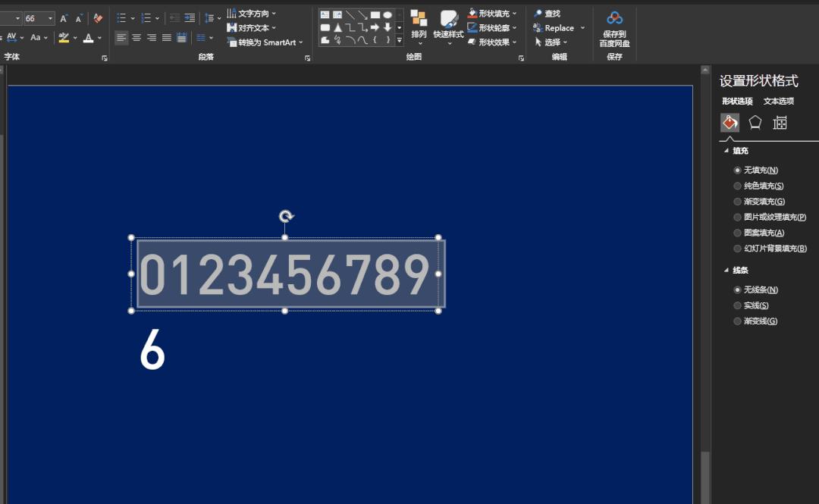
Task: Open 选择 (Select) menu
Action: pos(550,42)
